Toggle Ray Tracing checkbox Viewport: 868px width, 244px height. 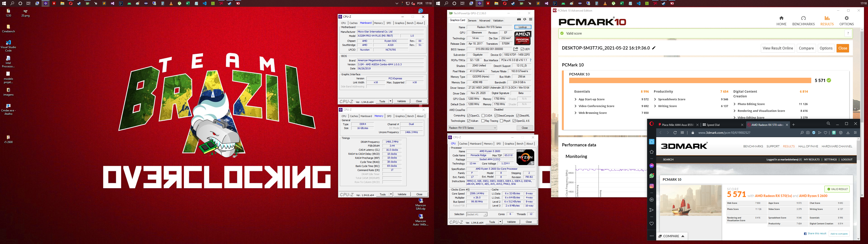(483, 121)
